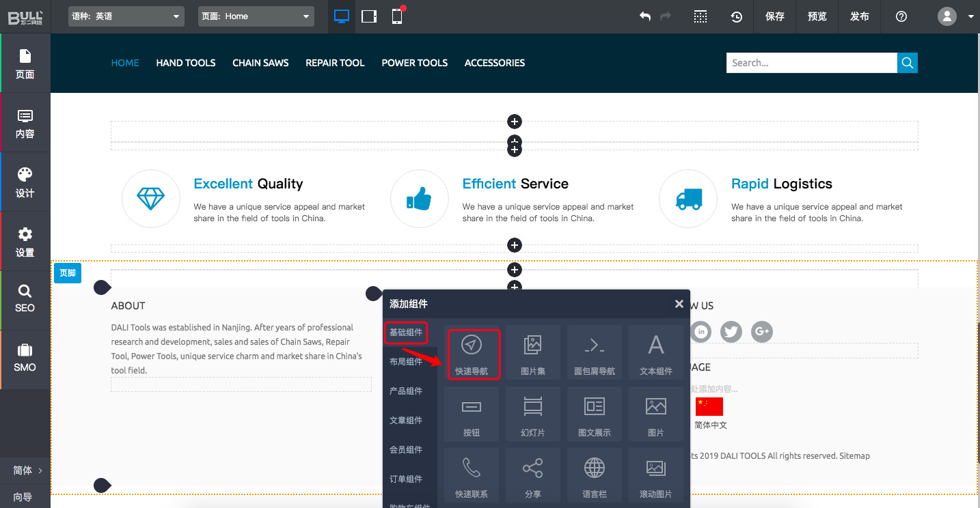Click the undo arrow icon
This screenshot has height=508, width=980.
pos(644,16)
